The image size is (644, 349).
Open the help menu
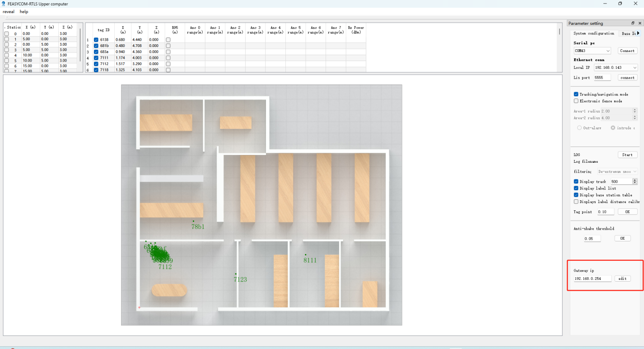point(23,11)
